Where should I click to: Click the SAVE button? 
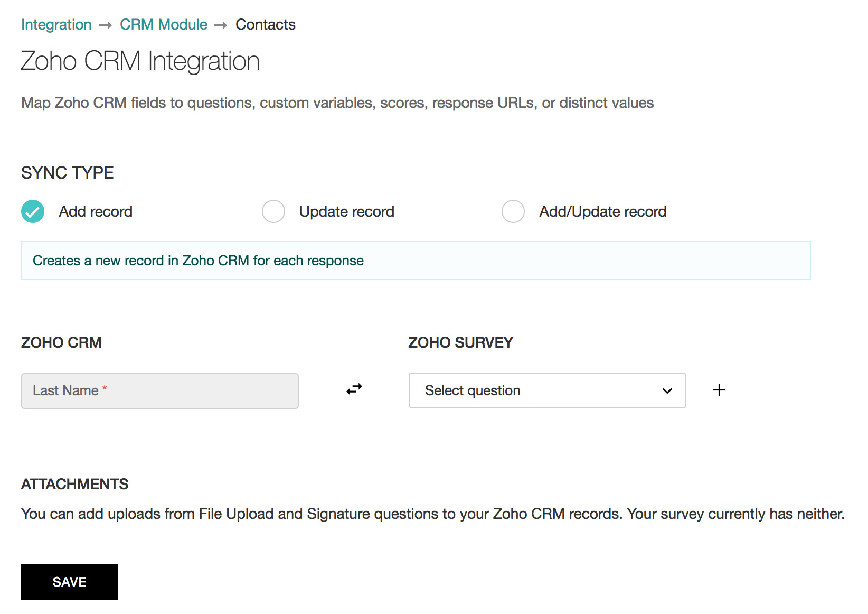pyautogui.click(x=70, y=582)
